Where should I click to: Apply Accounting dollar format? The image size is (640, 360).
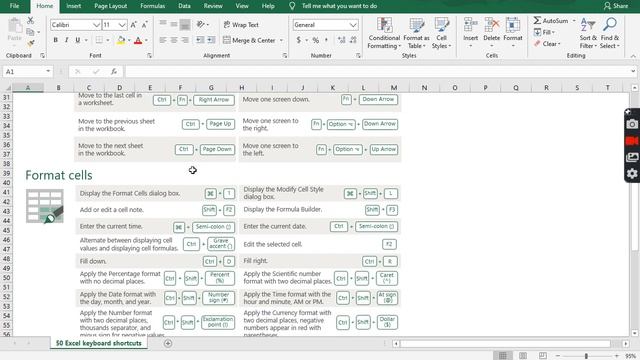tap(299, 40)
